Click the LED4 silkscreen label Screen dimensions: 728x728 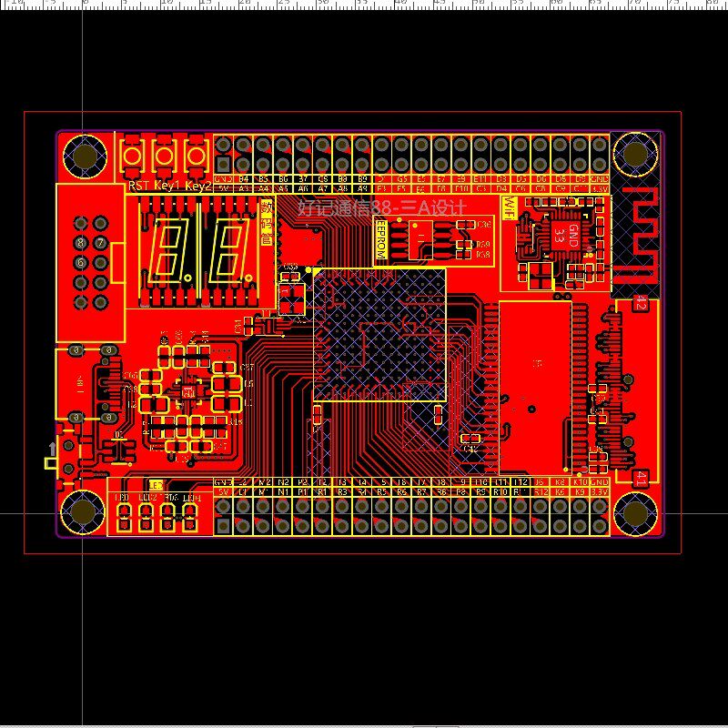point(191,498)
